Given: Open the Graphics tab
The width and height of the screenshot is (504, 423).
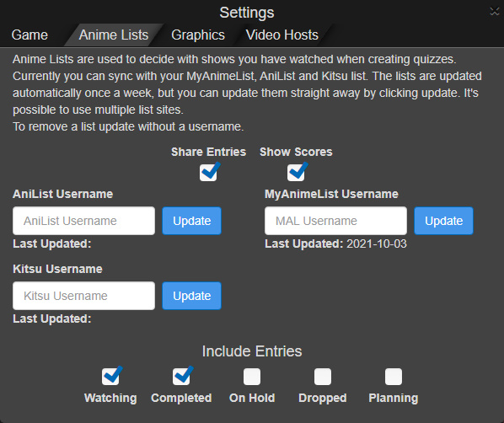Looking at the screenshot, I should click(x=198, y=35).
